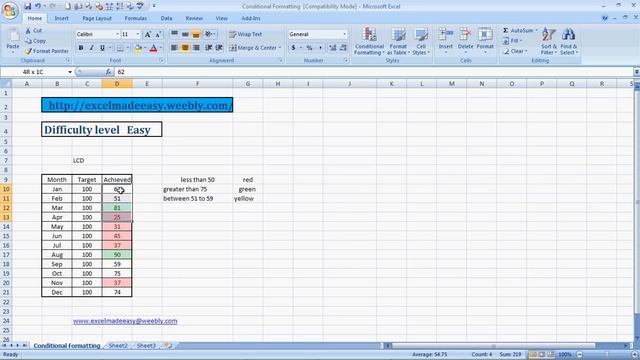Select cell with value 90 for Aug
This screenshot has width=640, height=360.
tap(117, 255)
